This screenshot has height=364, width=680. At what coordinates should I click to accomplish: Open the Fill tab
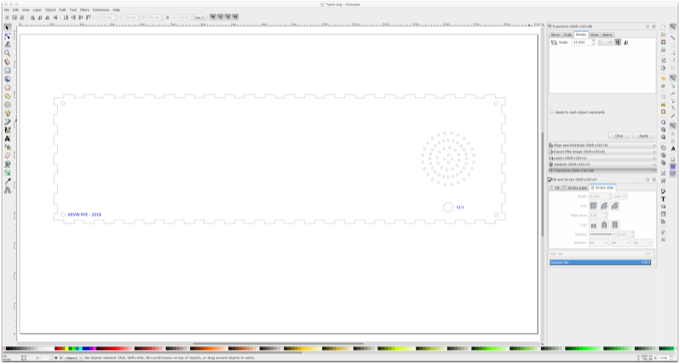[x=556, y=187]
